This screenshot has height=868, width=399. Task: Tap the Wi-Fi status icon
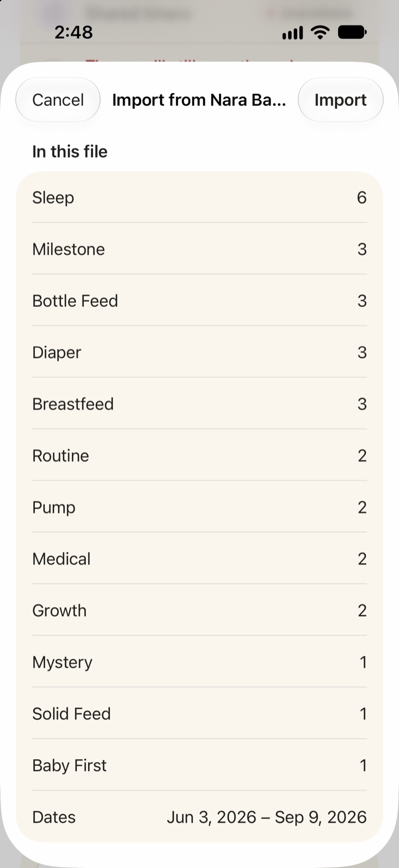(320, 33)
